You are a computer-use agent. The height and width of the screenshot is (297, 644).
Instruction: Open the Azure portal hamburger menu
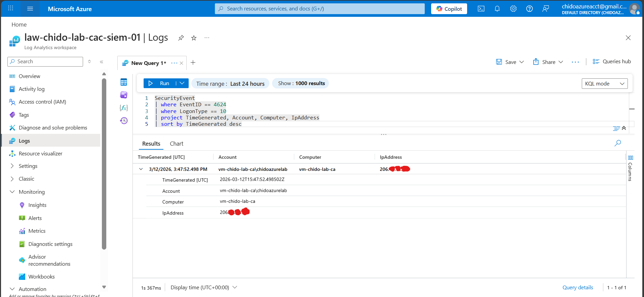(30, 9)
